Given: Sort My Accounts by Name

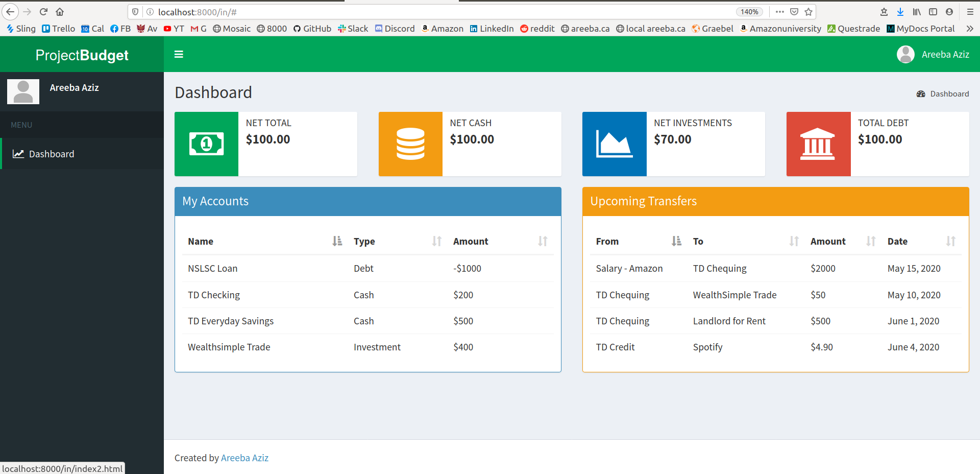Looking at the screenshot, I should pyautogui.click(x=265, y=241).
